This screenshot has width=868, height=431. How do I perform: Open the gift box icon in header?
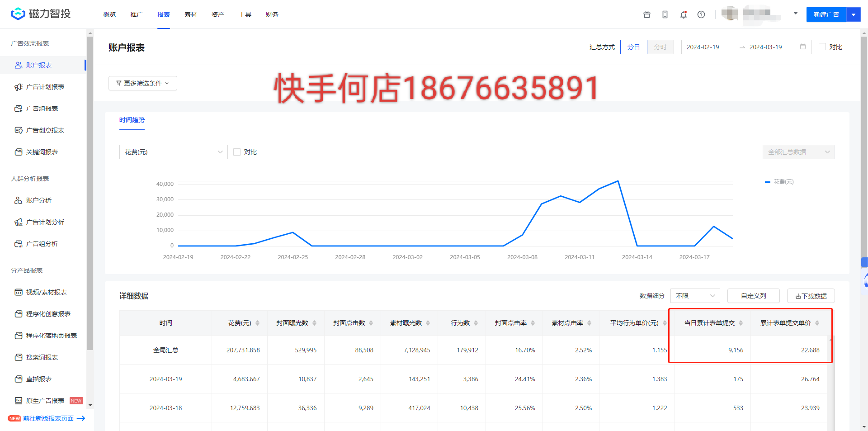click(x=647, y=14)
